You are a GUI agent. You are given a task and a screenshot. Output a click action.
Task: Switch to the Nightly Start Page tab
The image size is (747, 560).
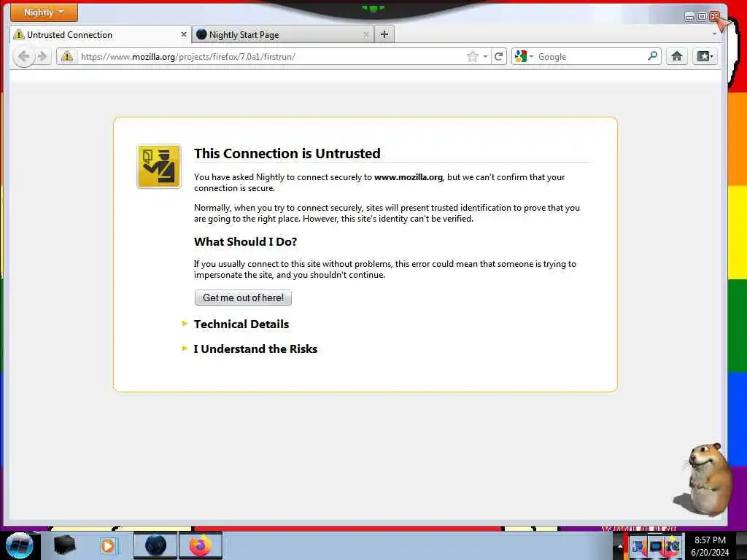tap(283, 35)
